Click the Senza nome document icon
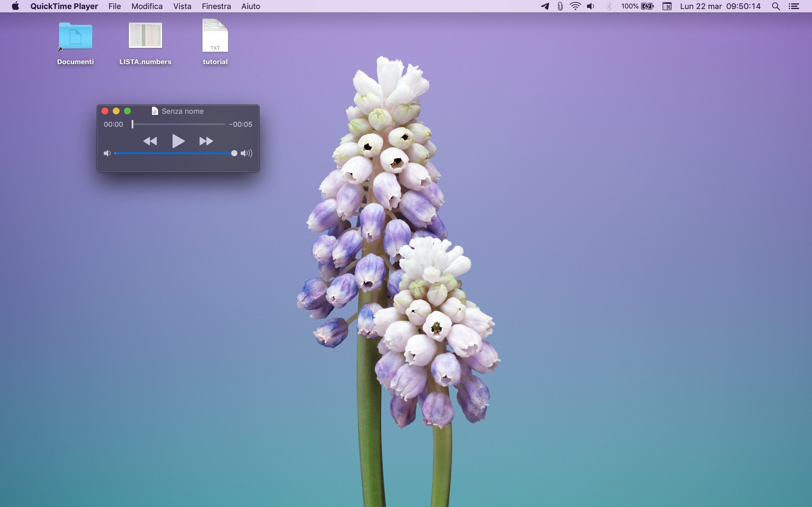 [x=155, y=111]
